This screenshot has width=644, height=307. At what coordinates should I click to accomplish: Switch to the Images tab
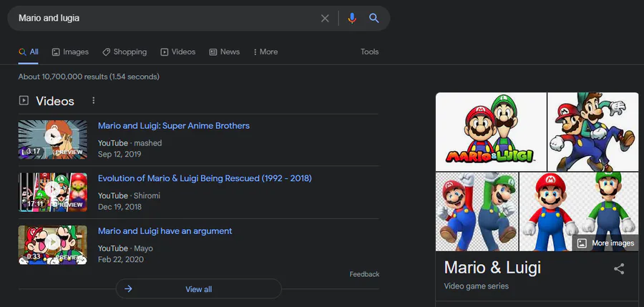point(70,52)
